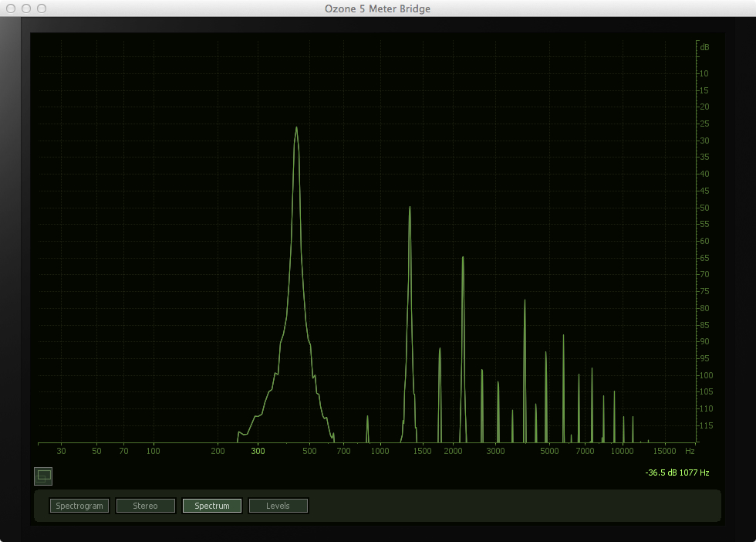Click the -115 dB scale label
This screenshot has width=756, height=542.
tap(705, 425)
